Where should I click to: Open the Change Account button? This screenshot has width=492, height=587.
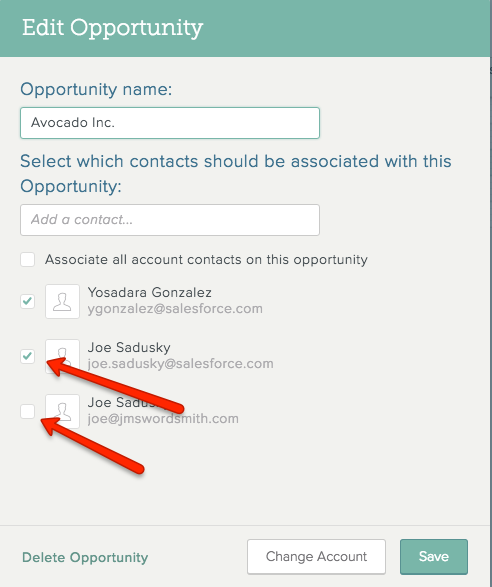click(x=316, y=557)
